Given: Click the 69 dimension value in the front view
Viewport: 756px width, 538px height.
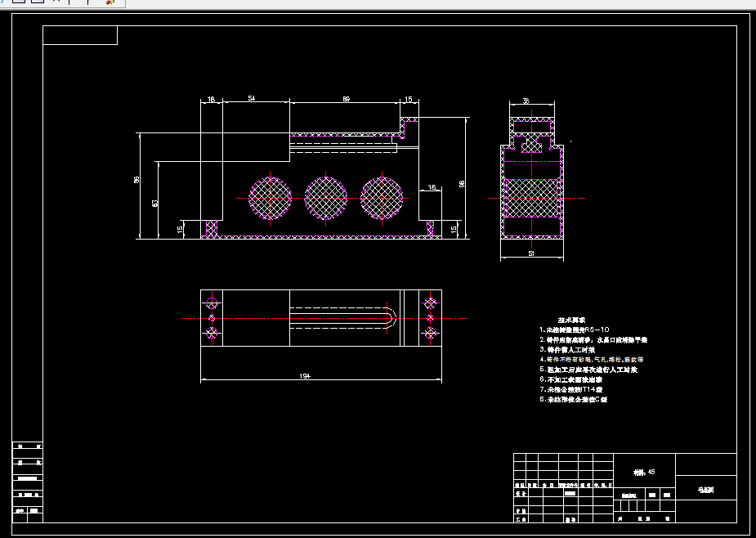Looking at the screenshot, I should pyautogui.click(x=347, y=99).
